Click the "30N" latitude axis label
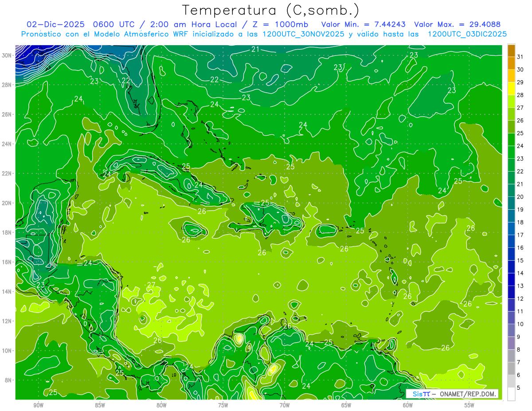 point(7,55)
